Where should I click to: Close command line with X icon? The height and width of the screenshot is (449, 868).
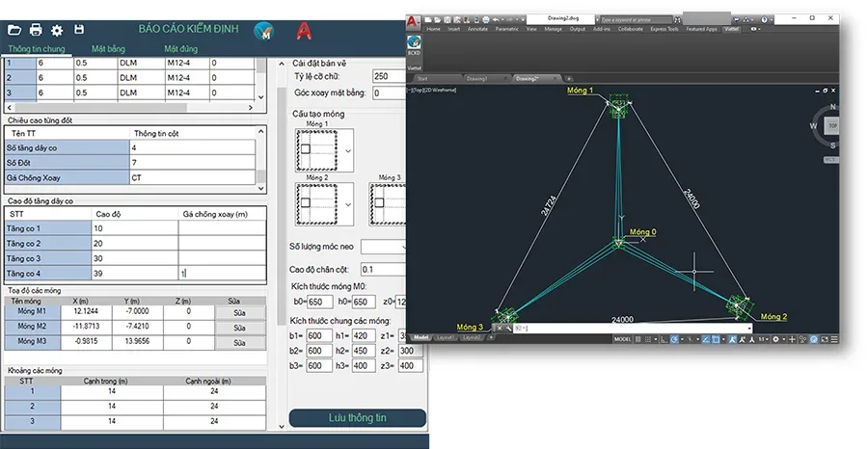coord(499,328)
